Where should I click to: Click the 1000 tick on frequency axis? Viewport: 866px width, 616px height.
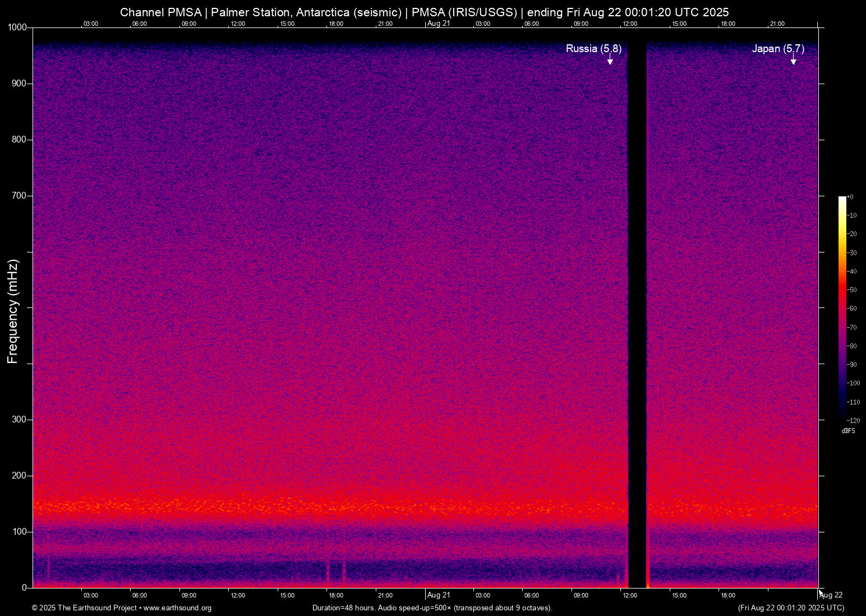point(17,27)
